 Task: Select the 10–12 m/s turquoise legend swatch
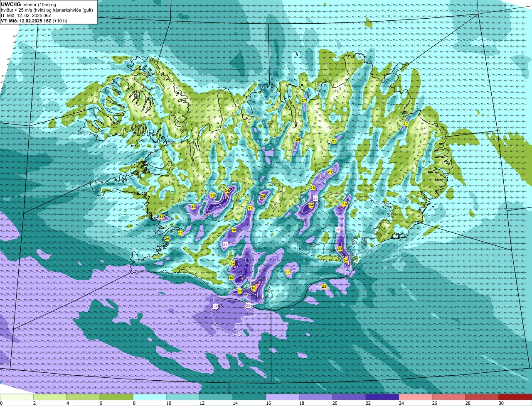coord(183,397)
